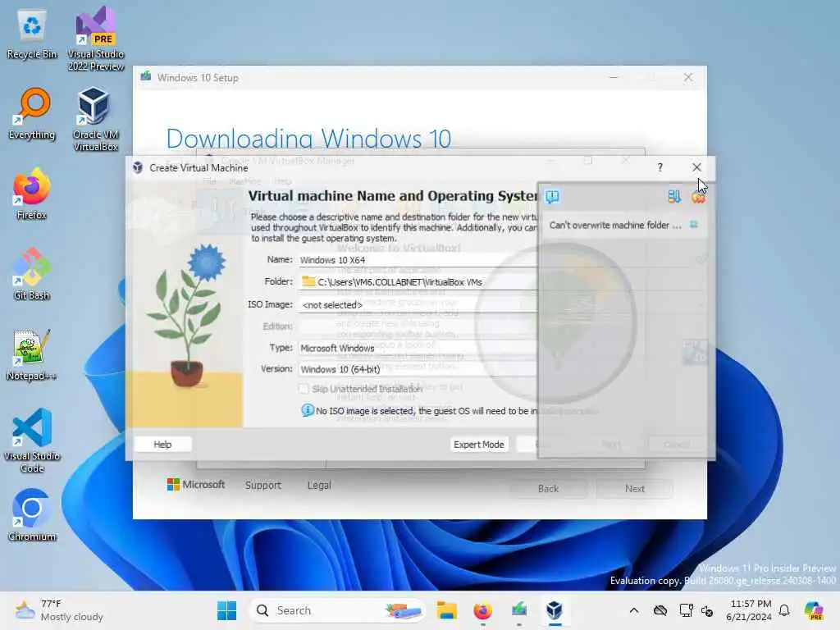Open the ISO Image dropdown

coord(418,305)
